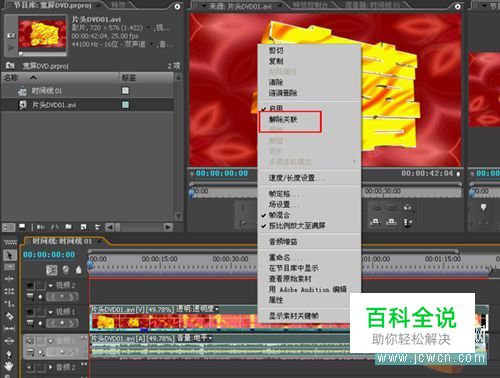Screen dimensions: 500x378
Task: Click the timeline marker icon
Action: point(79,270)
